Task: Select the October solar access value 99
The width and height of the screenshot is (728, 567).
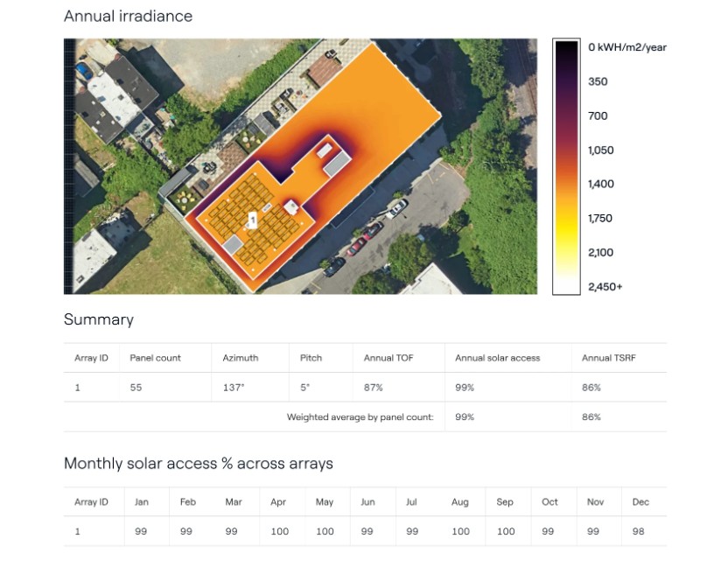Action: pos(548,531)
